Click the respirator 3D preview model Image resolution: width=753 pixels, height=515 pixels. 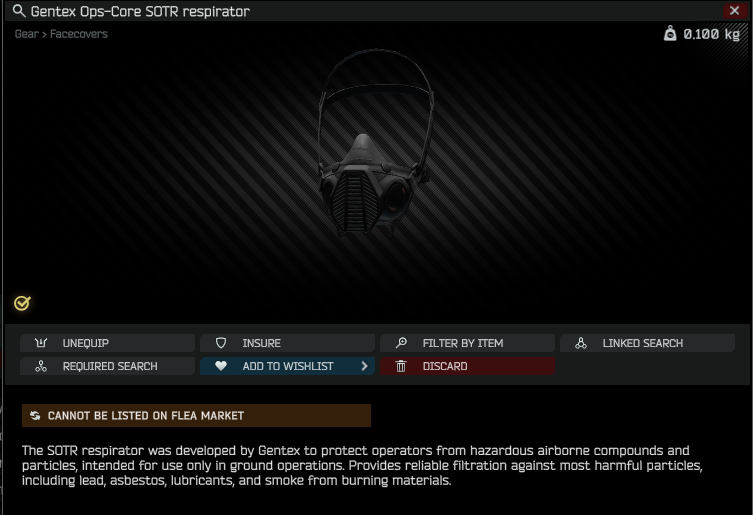click(376, 142)
